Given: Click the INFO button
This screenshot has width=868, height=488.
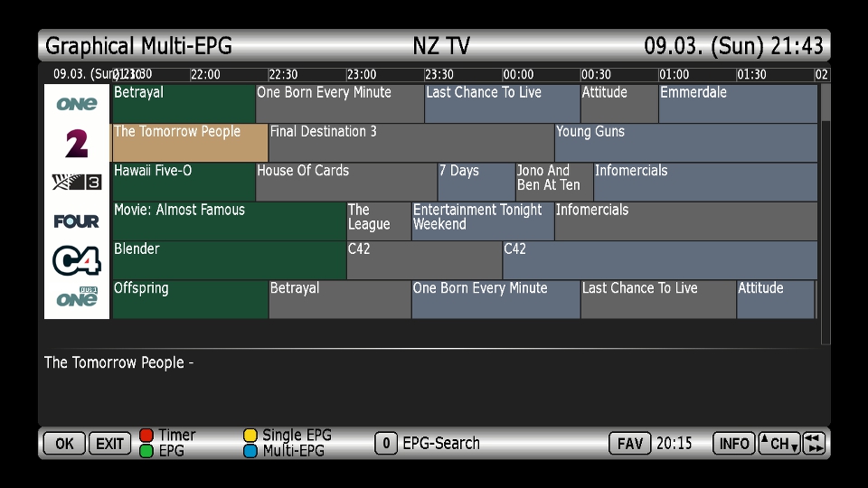Looking at the screenshot, I should coord(733,444).
